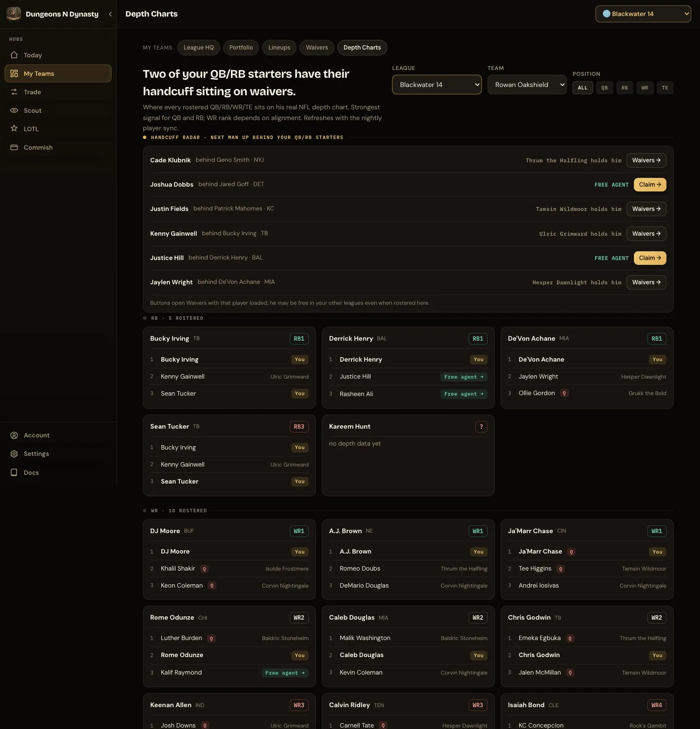Click the Q badge beside Luther Burden
This screenshot has width=700, height=729.
tap(211, 638)
